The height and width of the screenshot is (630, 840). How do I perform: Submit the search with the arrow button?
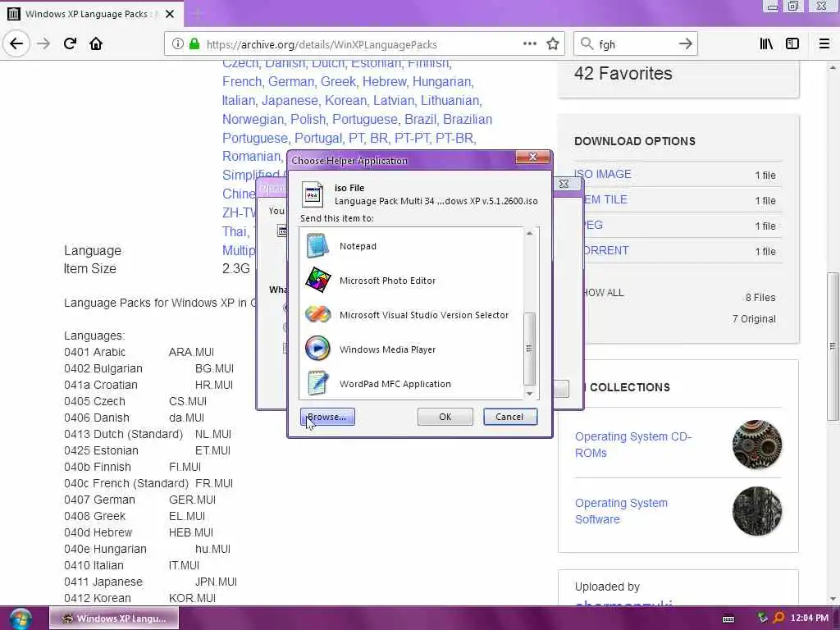685,43
